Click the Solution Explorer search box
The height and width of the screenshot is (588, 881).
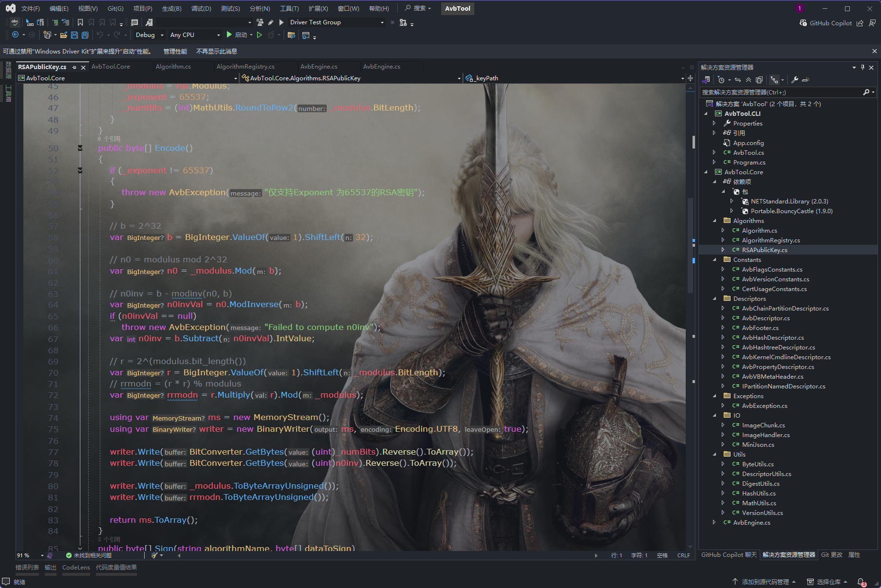779,92
